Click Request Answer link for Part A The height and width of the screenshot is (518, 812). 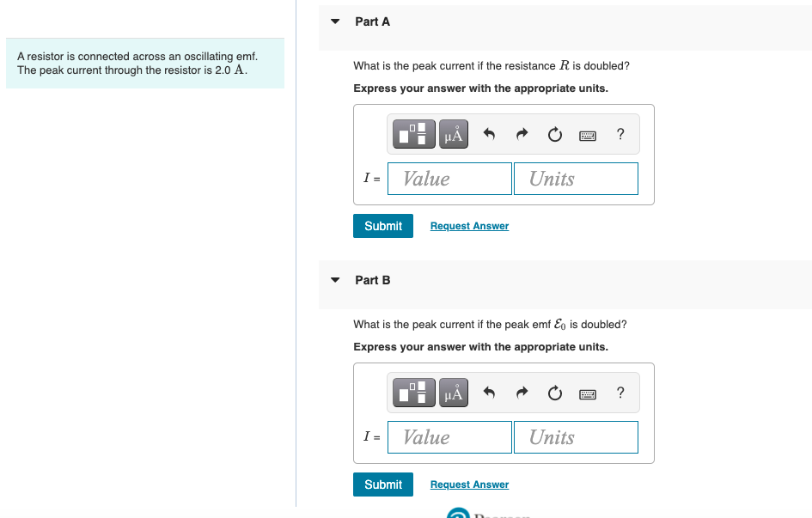(x=470, y=226)
